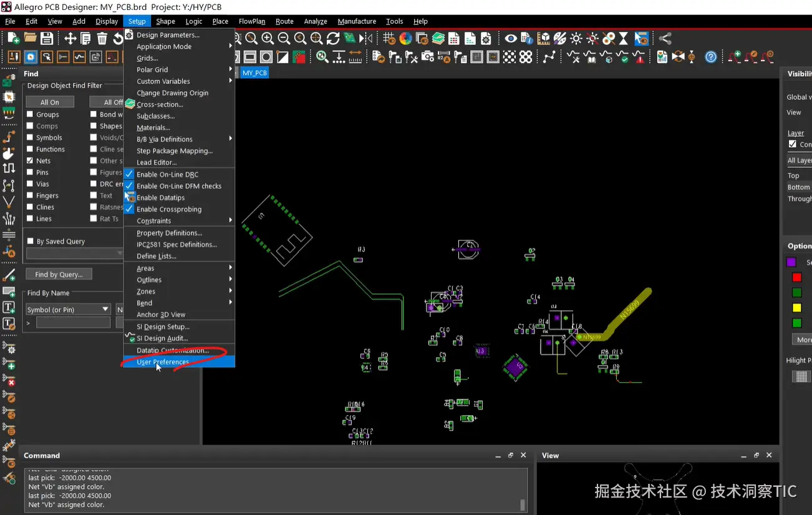Click the Zoom Out magnifier icon
The height and width of the screenshot is (515, 812).
[x=284, y=39]
